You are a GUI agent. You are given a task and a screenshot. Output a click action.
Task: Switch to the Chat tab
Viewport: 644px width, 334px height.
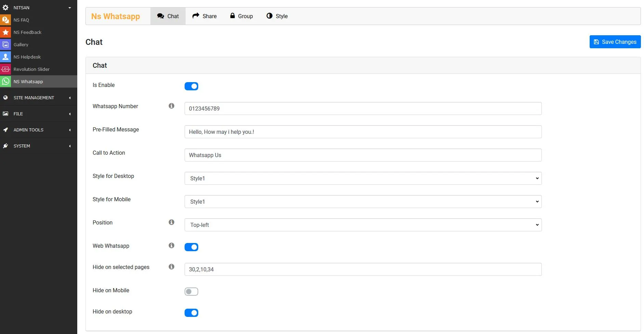[x=168, y=16]
